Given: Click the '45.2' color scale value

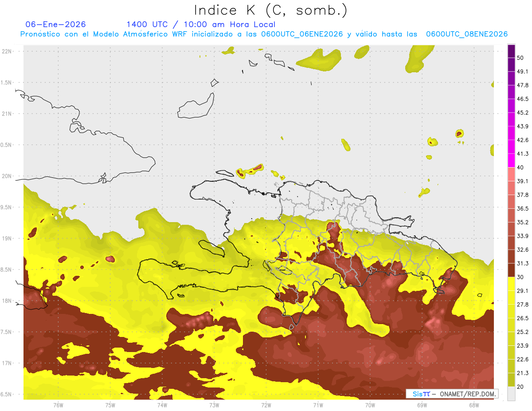Looking at the screenshot, I should click(x=523, y=113).
